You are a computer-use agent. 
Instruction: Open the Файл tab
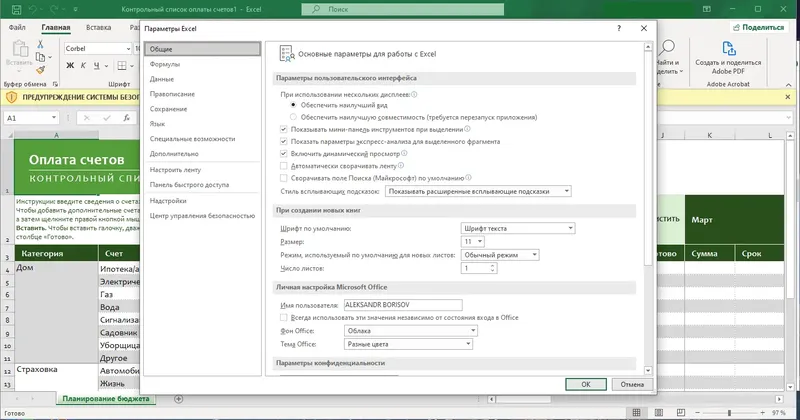(x=17, y=28)
